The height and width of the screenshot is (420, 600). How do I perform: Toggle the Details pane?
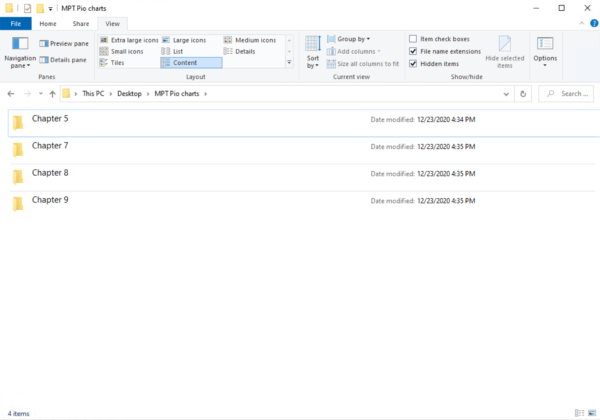[63, 60]
